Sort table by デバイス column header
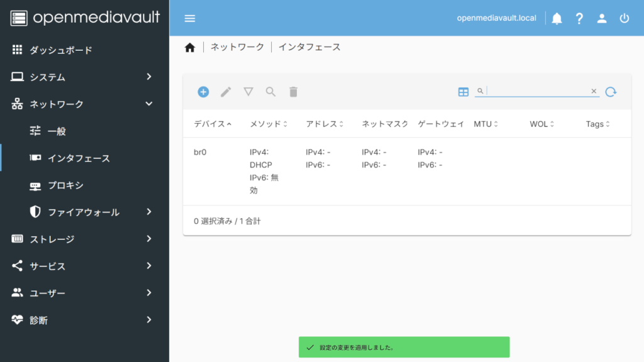Image resolution: width=644 pixels, height=362 pixels. [x=212, y=124]
